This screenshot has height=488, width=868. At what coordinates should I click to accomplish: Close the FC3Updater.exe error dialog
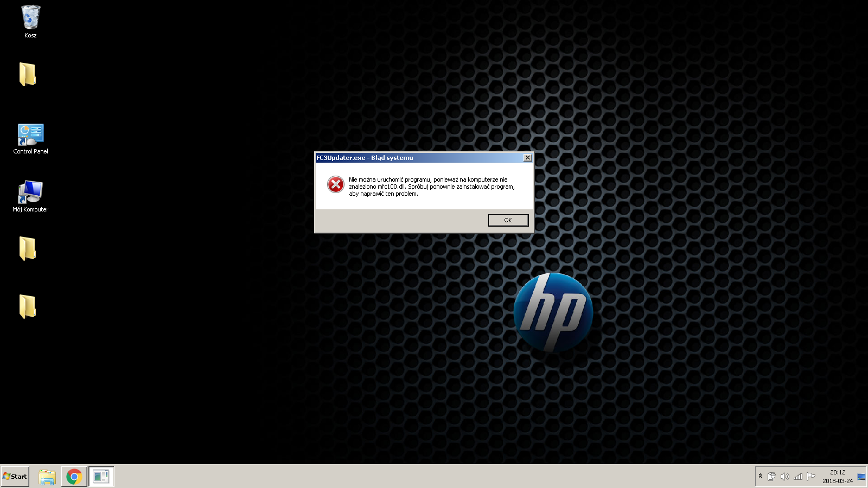527,158
